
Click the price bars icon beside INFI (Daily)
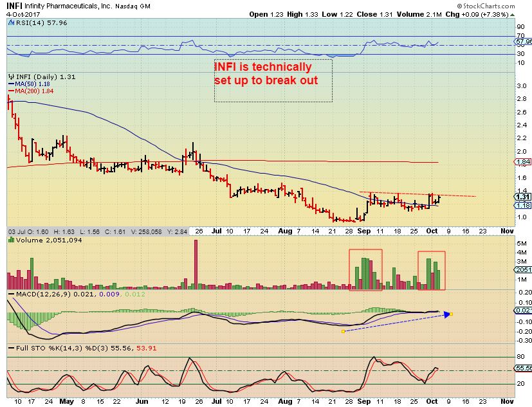click(12, 77)
